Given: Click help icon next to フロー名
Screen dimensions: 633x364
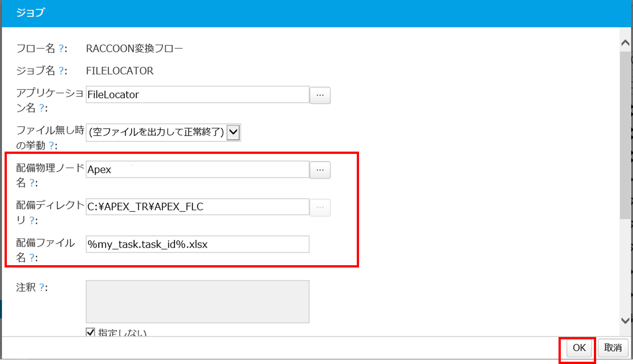Looking at the screenshot, I should 61,49.
